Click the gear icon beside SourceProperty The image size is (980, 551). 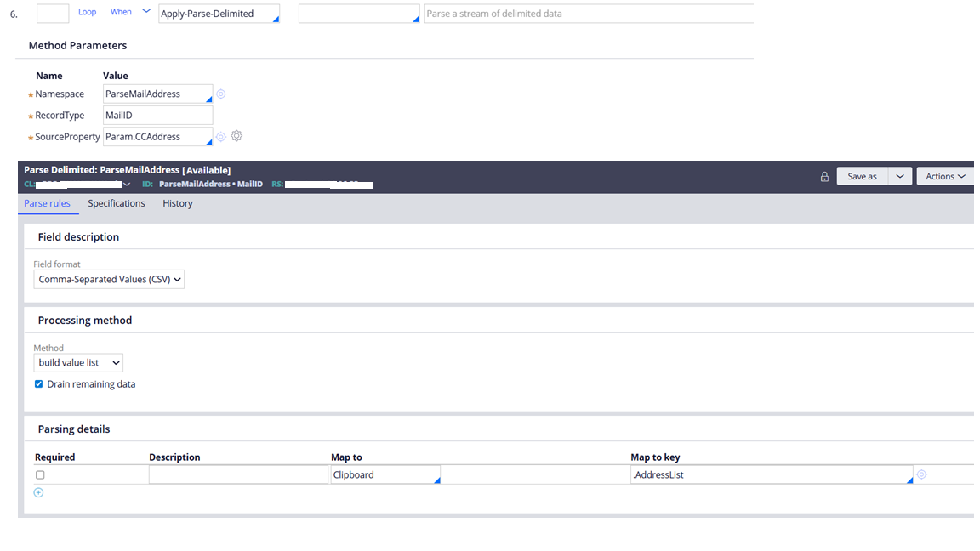point(236,136)
